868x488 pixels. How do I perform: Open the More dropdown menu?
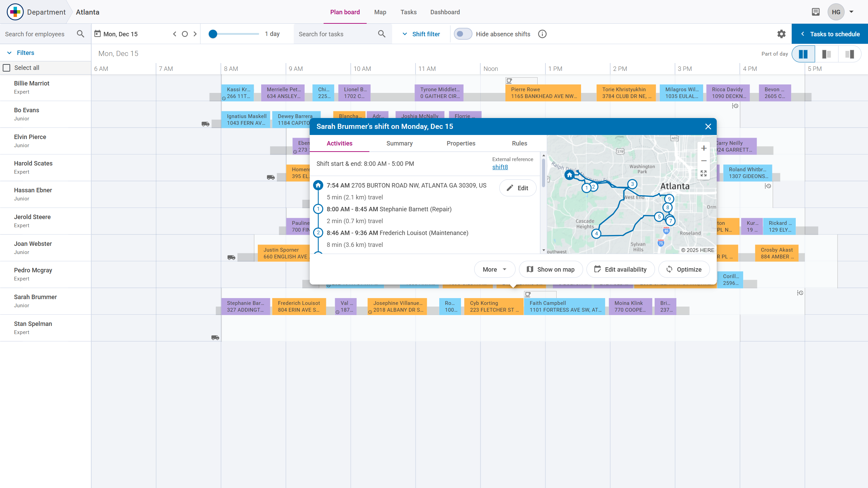(494, 269)
